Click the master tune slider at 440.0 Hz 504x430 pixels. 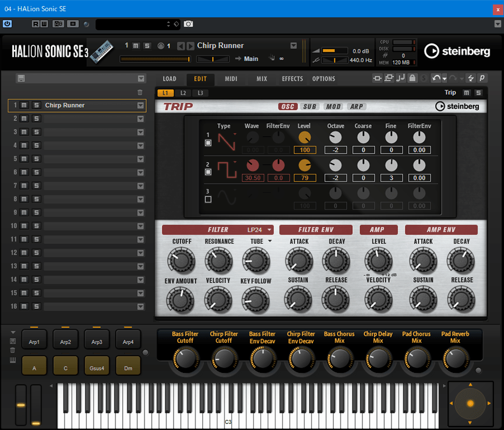pyautogui.click(x=335, y=60)
